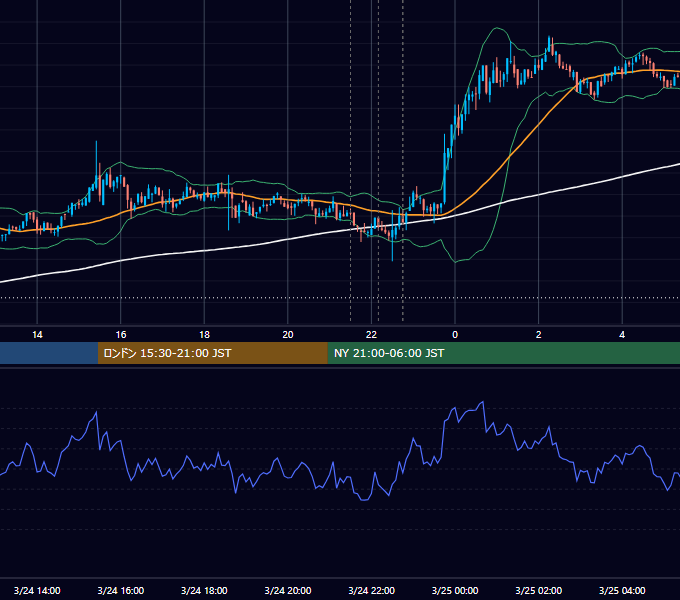The width and height of the screenshot is (680, 600).
Task: Click the 3/24 16:00 time label
Action: point(121,590)
